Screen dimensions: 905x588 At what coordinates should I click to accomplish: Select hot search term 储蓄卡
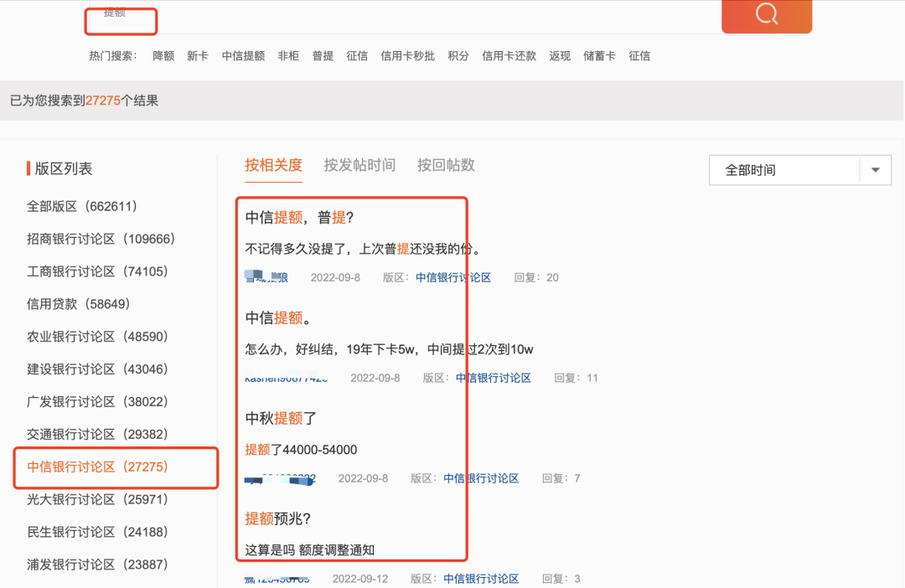pyautogui.click(x=599, y=56)
